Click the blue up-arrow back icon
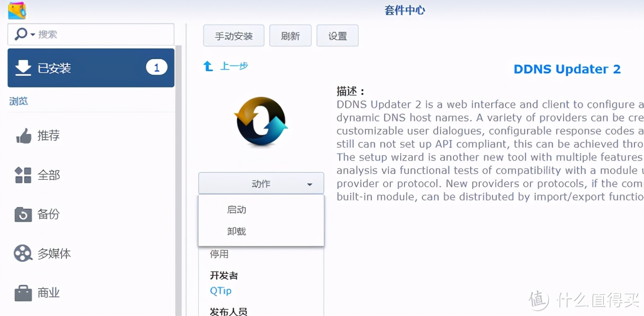This screenshot has width=644, height=316. [x=207, y=66]
